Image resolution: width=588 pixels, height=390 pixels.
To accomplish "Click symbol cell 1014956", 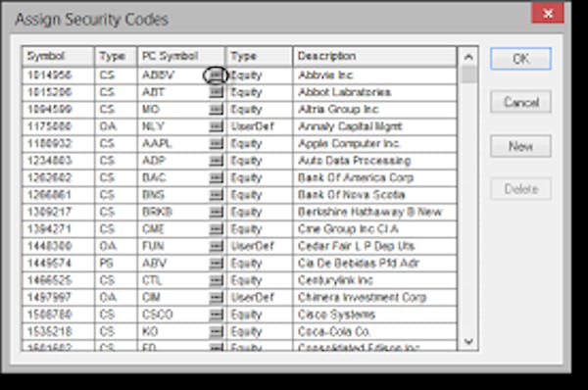I will (58, 75).
